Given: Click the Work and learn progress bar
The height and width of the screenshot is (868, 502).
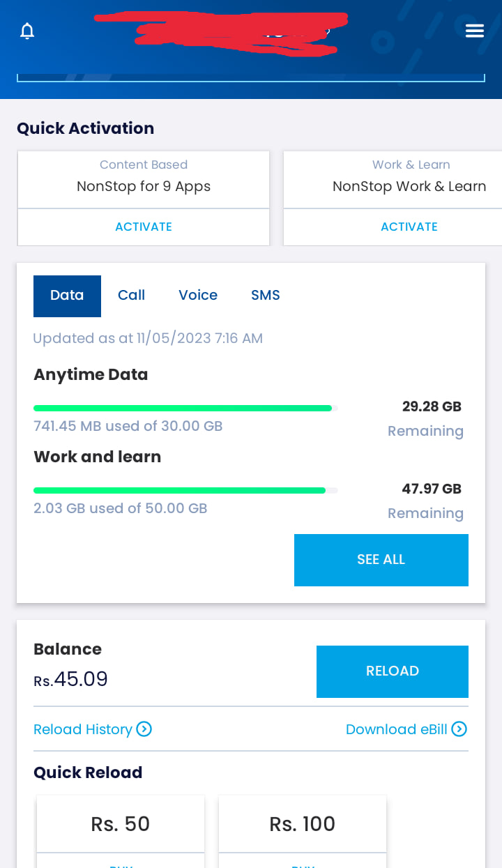Looking at the screenshot, I should [185, 490].
